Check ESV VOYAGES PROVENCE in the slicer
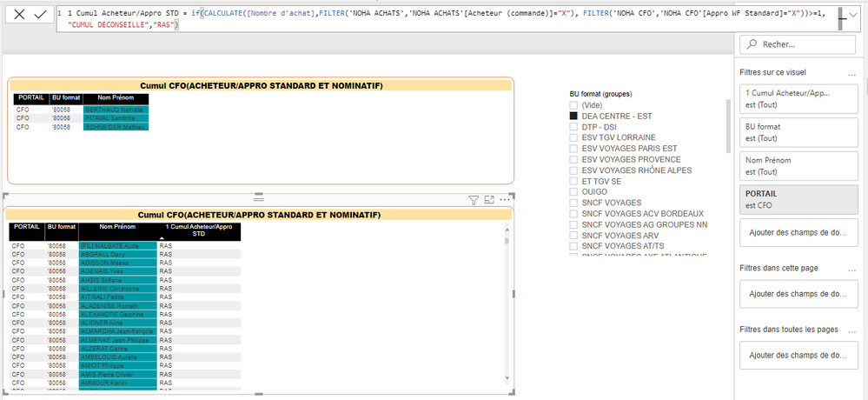The height and width of the screenshot is (400, 868). pos(573,159)
